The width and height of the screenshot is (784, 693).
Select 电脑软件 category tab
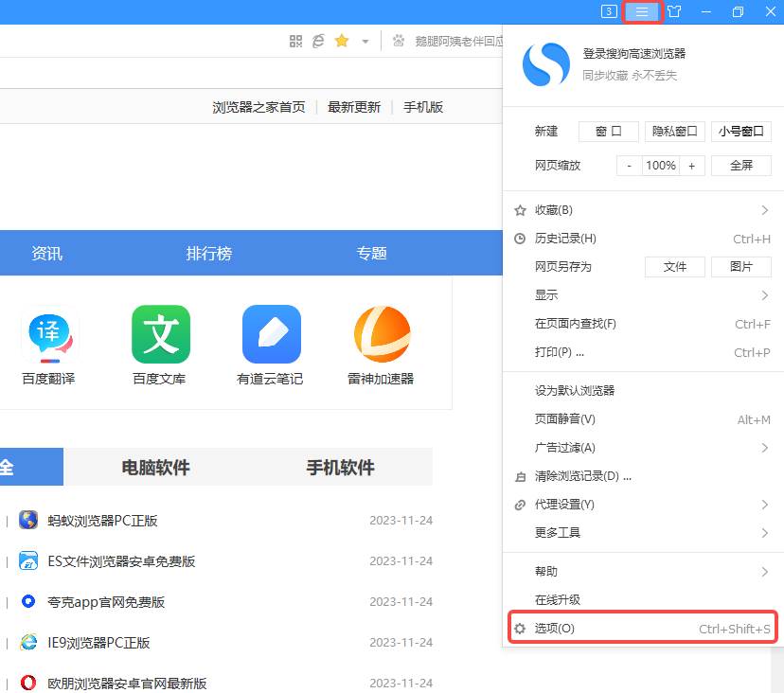pyautogui.click(x=155, y=467)
